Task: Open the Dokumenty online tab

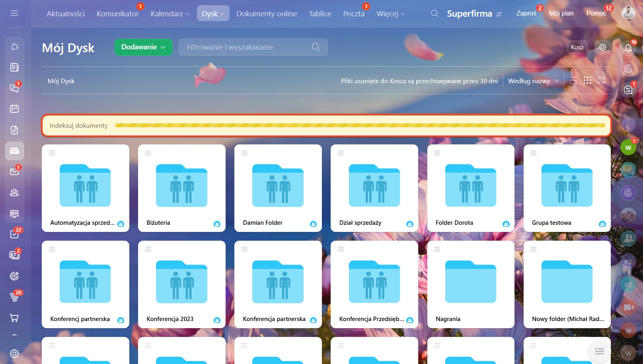Action: tap(267, 14)
